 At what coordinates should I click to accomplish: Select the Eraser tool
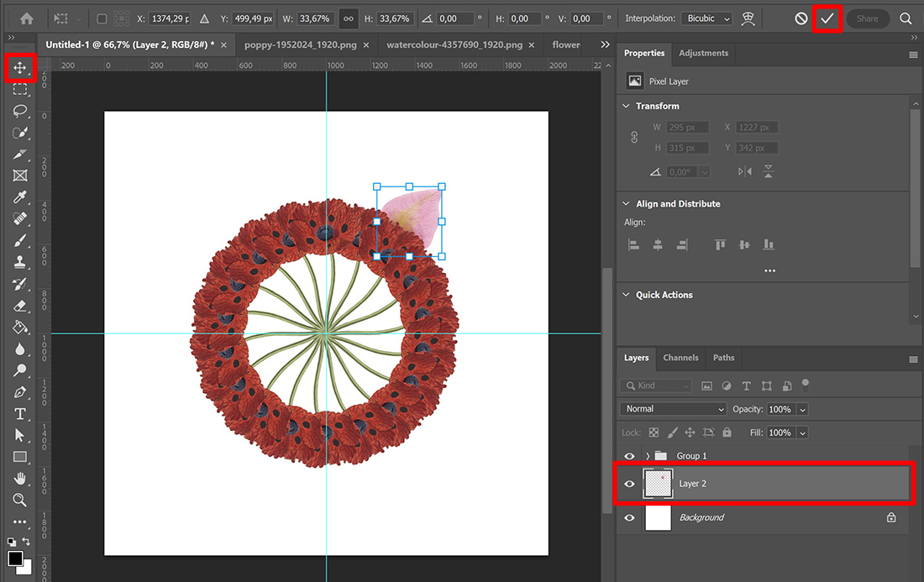(20, 306)
